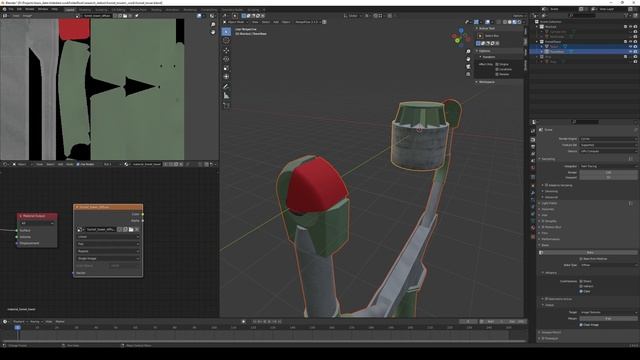Open the Edit menu in top bar

(x=19, y=9)
